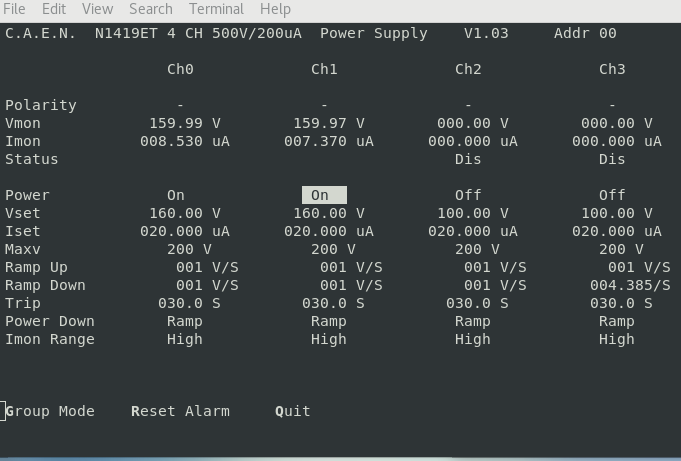Toggle Ch2 Power Off field
The image size is (681, 461).
468,195
